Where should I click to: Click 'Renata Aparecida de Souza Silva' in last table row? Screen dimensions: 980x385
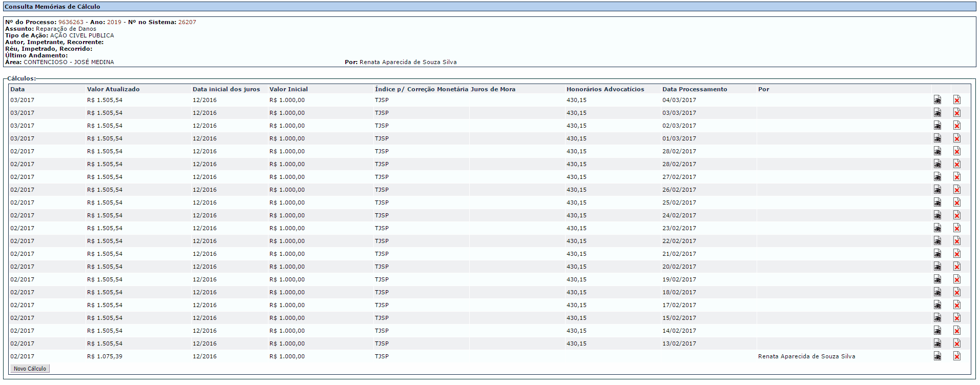806,356
